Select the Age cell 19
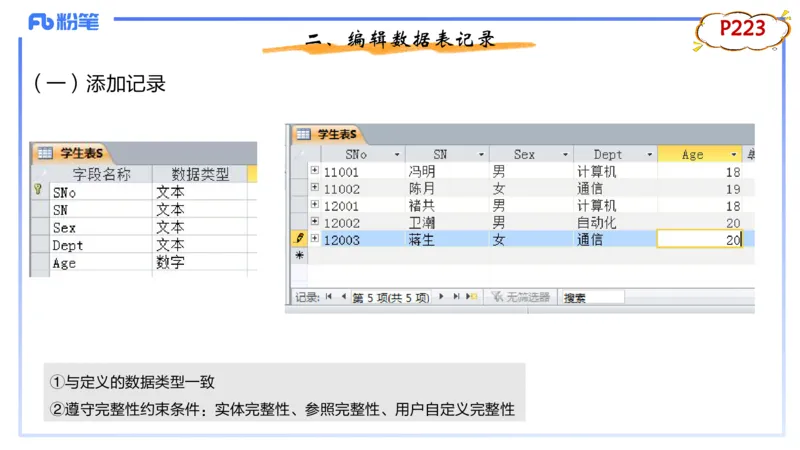This screenshot has width=800, height=450. [x=700, y=188]
